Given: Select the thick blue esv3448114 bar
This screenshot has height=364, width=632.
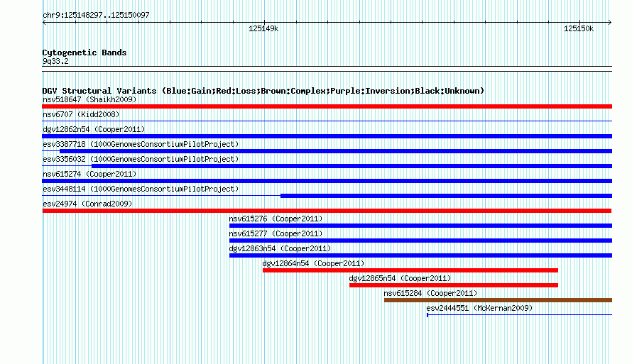Looking at the screenshot, I should click(x=446, y=196).
